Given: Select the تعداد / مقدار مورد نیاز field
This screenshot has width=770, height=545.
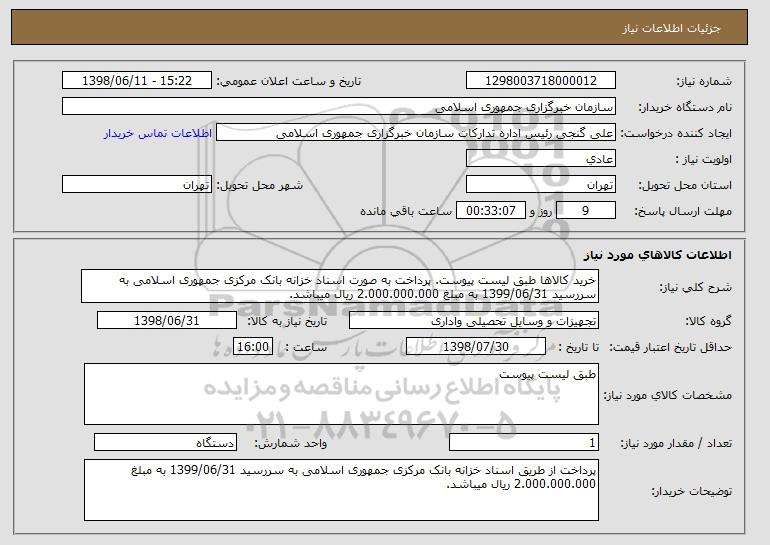Looking at the screenshot, I should click(x=524, y=442).
